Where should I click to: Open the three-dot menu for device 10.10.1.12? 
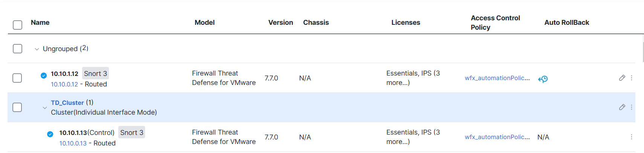pyautogui.click(x=632, y=78)
